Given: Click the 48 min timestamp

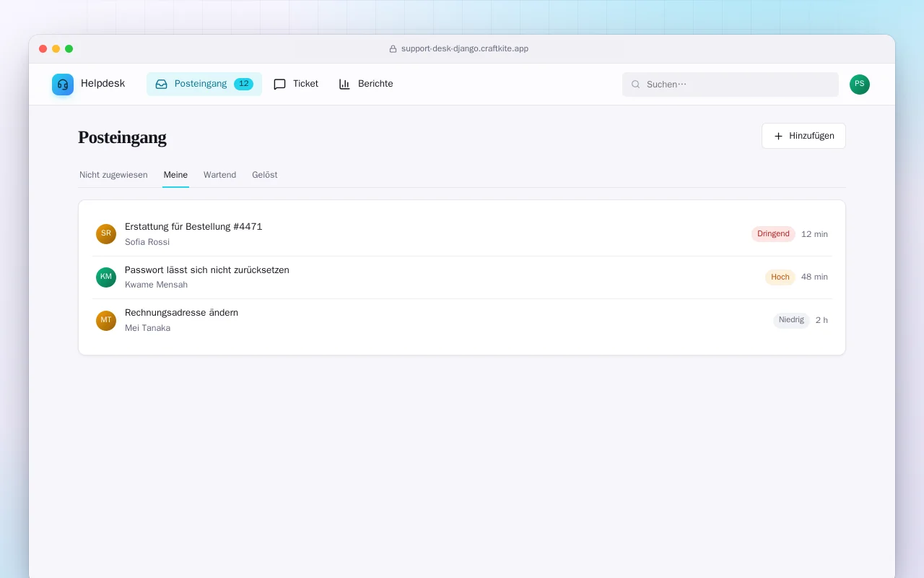Looking at the screenshot, I should coord(814,277).
